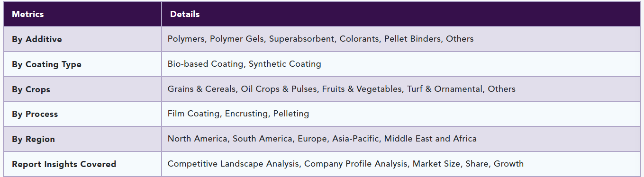
Task: Select the By Additive row label
Action: [37, 39]
